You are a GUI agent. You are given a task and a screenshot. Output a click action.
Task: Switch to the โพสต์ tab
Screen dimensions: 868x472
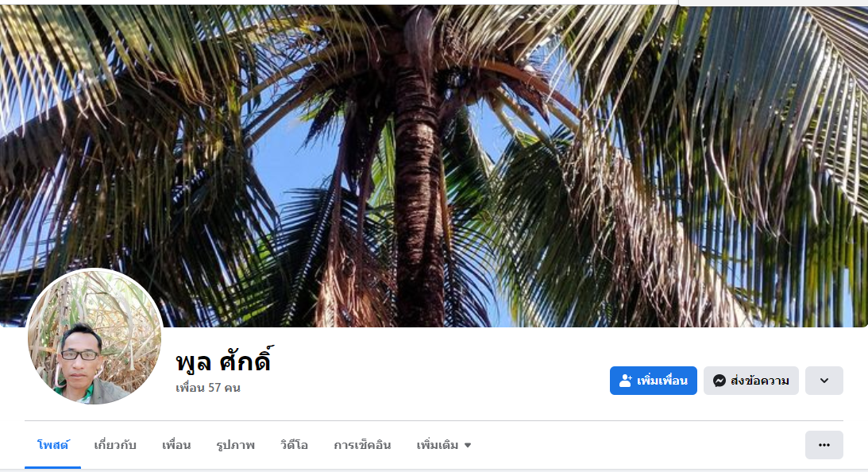[52, 445]
